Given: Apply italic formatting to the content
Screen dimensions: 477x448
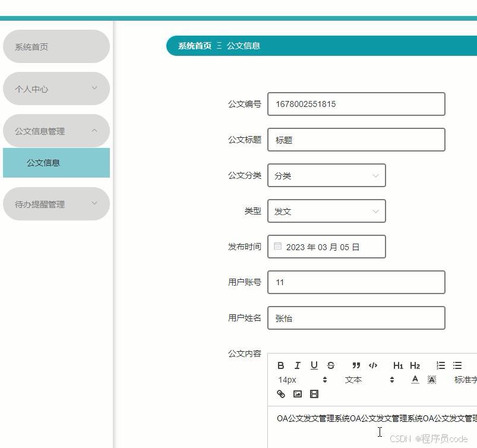Looking at the screenshot, I should pyautogui.click(x=298, y=365).
